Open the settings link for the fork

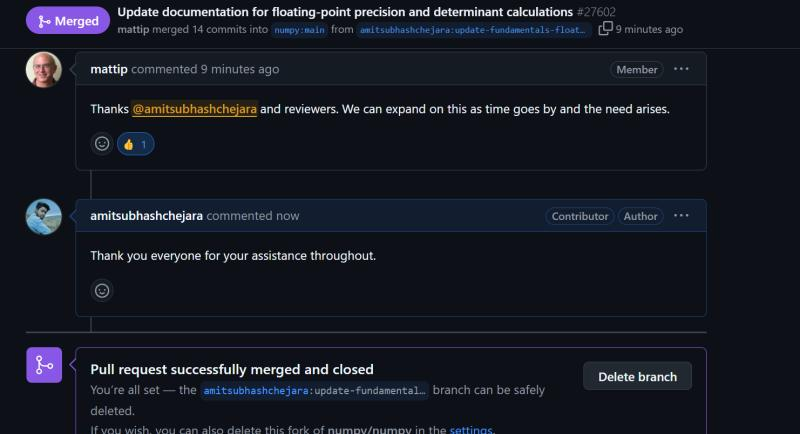[471, 429]
